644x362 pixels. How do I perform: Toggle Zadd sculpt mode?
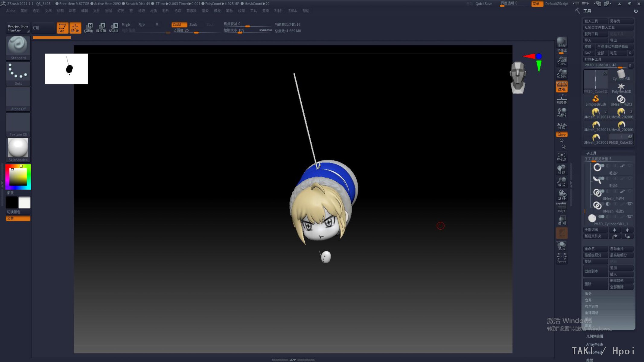[x=179, y=24]
